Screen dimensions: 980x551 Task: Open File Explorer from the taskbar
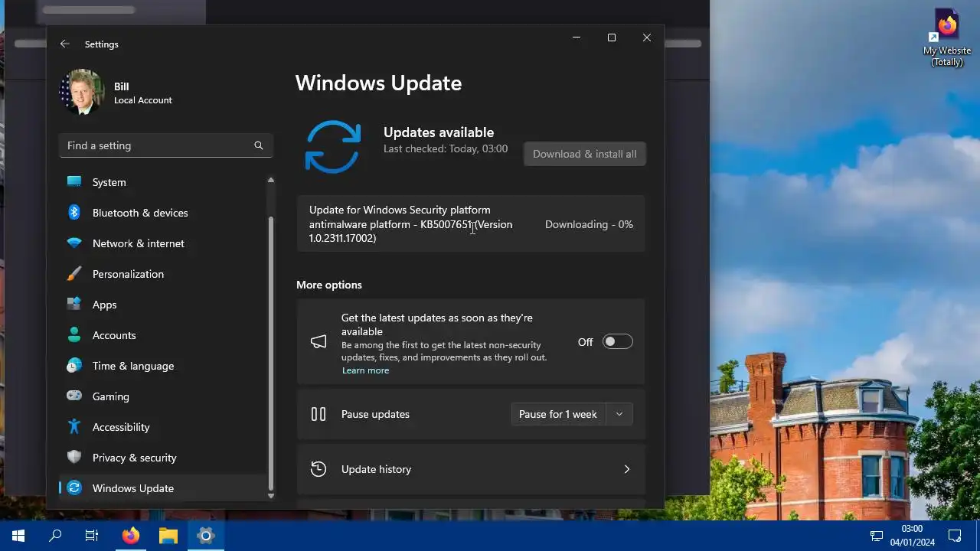tap(168, 536)
